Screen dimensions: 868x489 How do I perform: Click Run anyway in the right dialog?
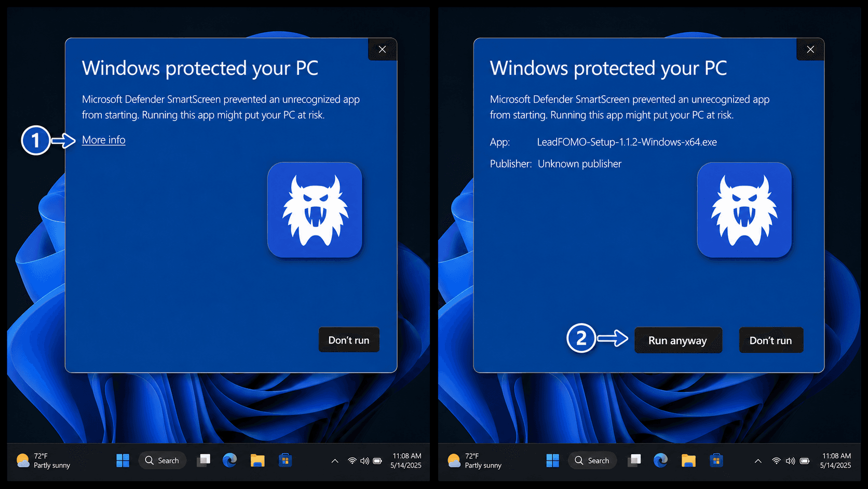(678, 340)
